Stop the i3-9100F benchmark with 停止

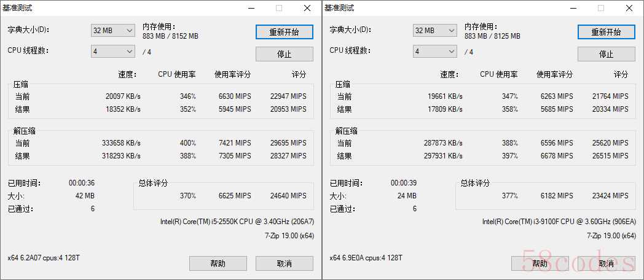[x=607, y=54]
